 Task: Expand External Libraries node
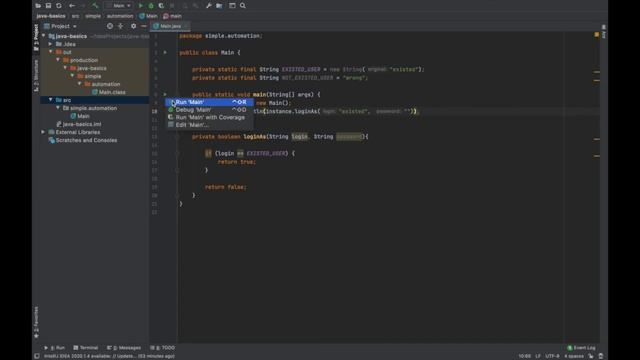point(43,132)
